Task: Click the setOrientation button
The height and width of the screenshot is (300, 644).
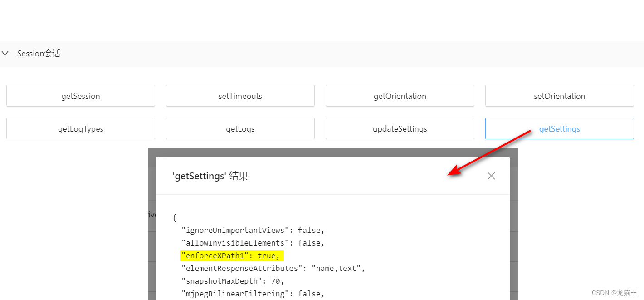Action: tap(559, 96)
